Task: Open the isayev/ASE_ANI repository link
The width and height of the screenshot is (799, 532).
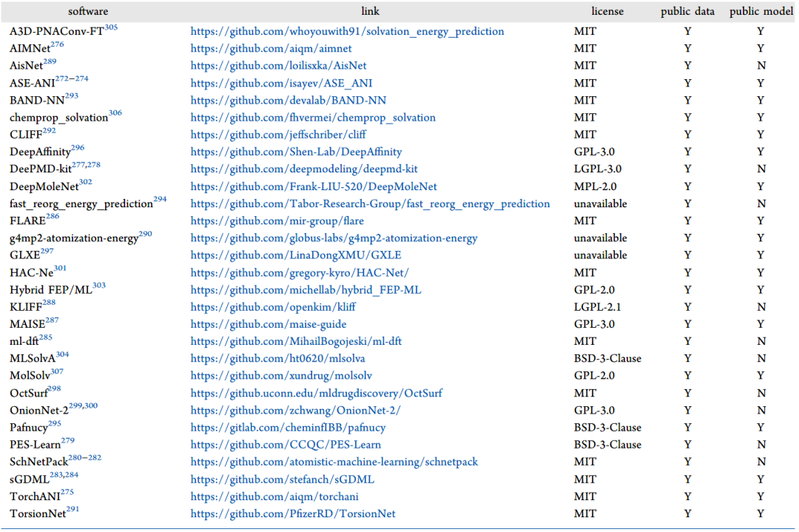Action: pyautogui.click(x=281, y=83)
